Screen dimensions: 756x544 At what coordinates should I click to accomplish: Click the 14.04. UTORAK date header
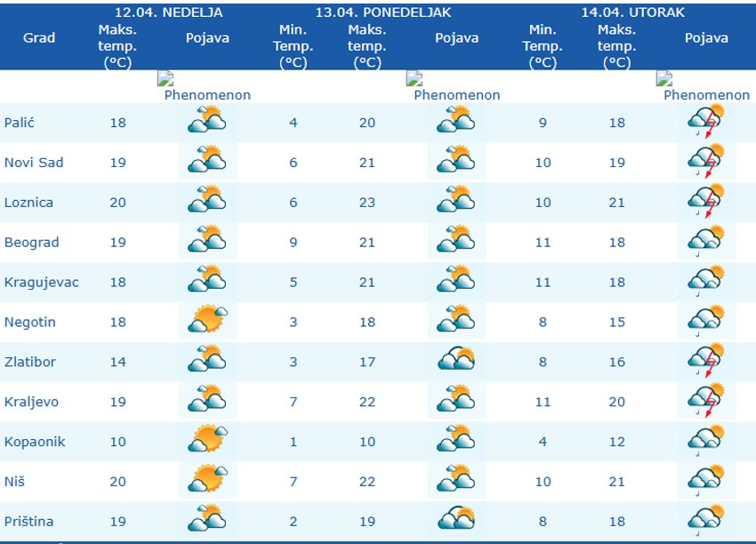pyautogui.click(x=633, y=12)
